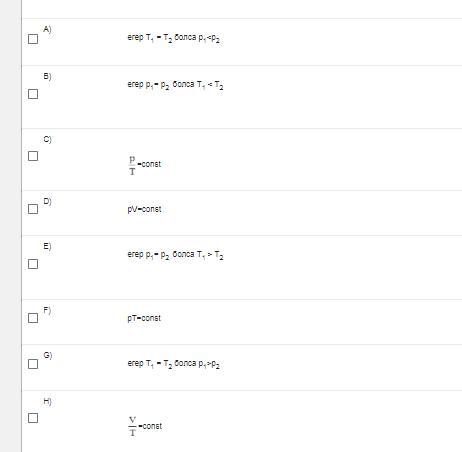
Task: Click the D) option label
Action: point(47,201)
